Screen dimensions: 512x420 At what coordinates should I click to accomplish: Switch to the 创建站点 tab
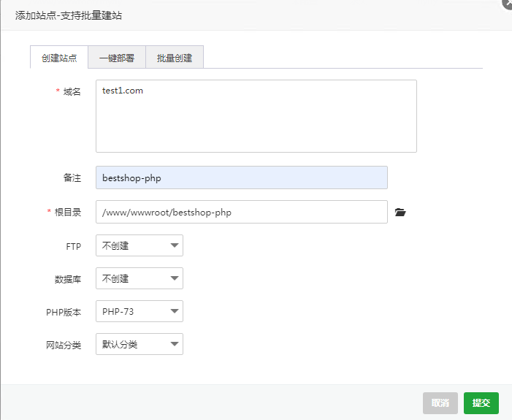[x=58, y=58]
